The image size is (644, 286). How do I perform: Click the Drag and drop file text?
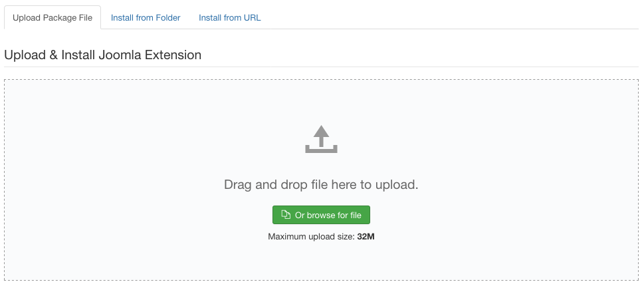point(321,184)
